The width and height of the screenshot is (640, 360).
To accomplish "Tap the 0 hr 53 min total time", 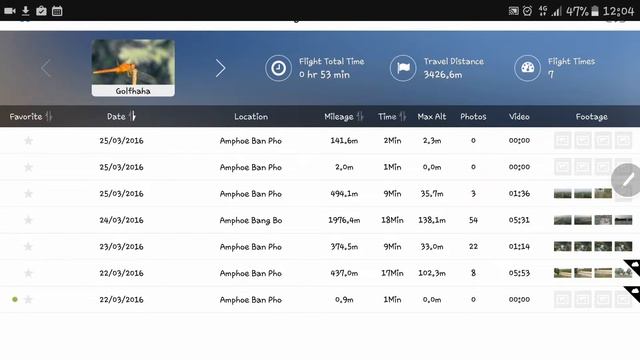I will [x=324, y=75].
